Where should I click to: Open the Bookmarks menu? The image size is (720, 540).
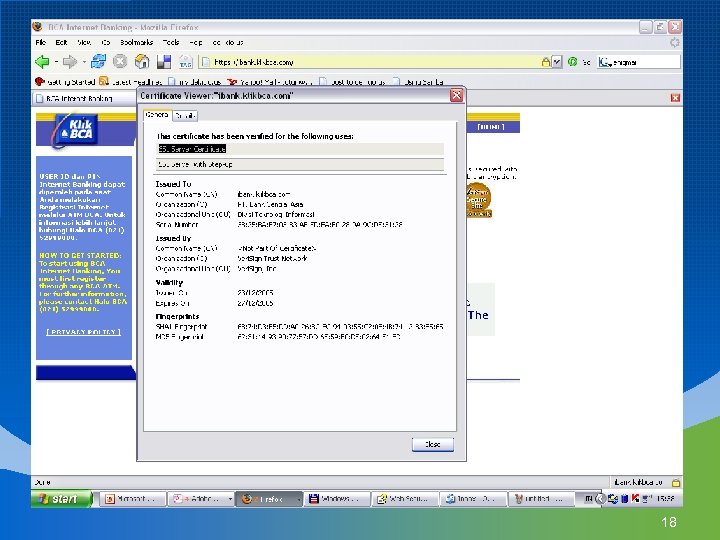[136, 42]
